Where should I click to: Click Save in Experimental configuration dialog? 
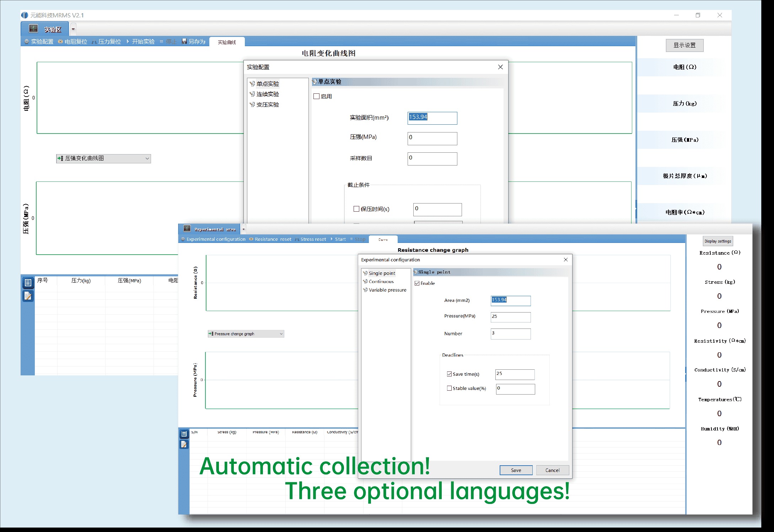(x=516, y=470)
